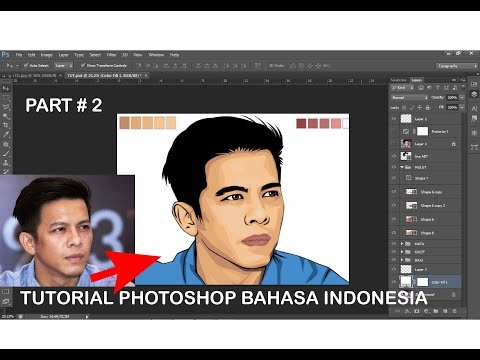The image size is (480, 360).
Task: Click the darkest skin tone swatch on canvas
Action: pos(124,123)
